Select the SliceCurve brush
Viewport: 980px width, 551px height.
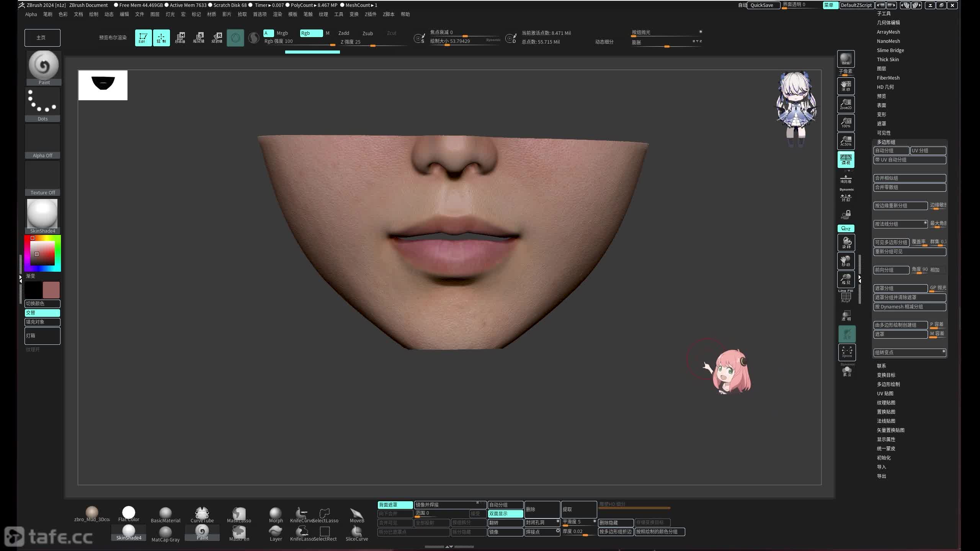[x=357, y=533]
